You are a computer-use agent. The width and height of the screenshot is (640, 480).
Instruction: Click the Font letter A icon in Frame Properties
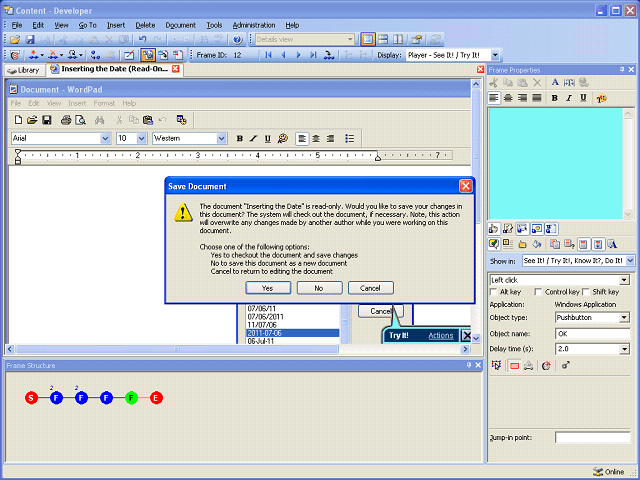(555, 82)
